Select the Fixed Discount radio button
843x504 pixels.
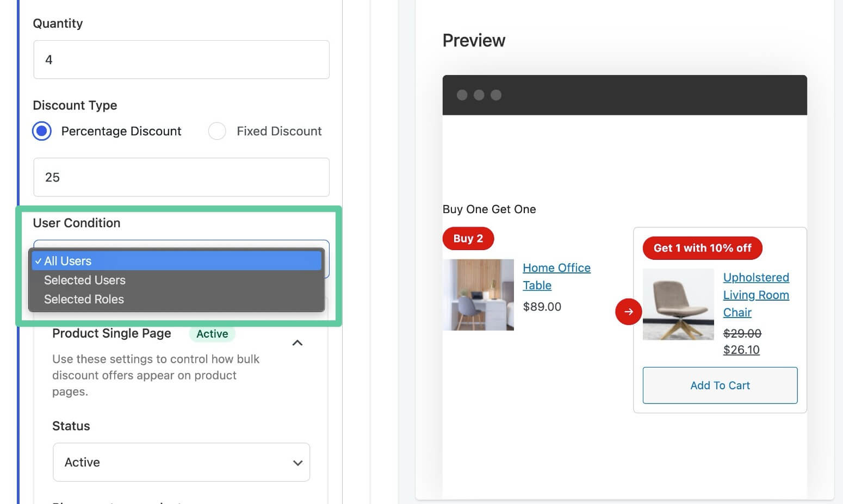click(x=217, y=131)
